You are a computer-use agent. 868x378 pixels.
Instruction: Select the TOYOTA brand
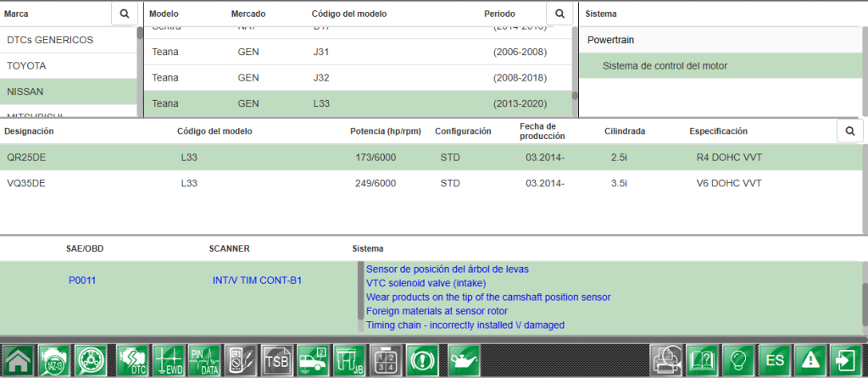coord(69,66)
